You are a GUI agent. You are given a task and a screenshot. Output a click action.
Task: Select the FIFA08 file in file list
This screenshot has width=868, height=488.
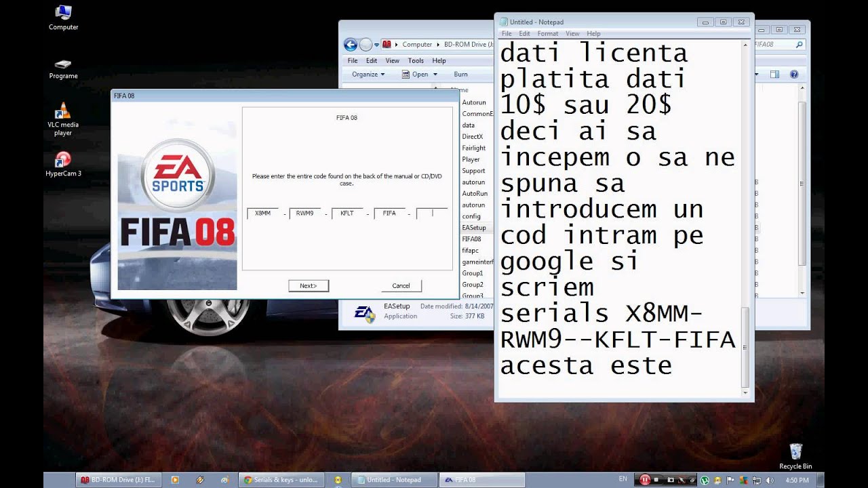pyautogui.click(x=472, y=239)
